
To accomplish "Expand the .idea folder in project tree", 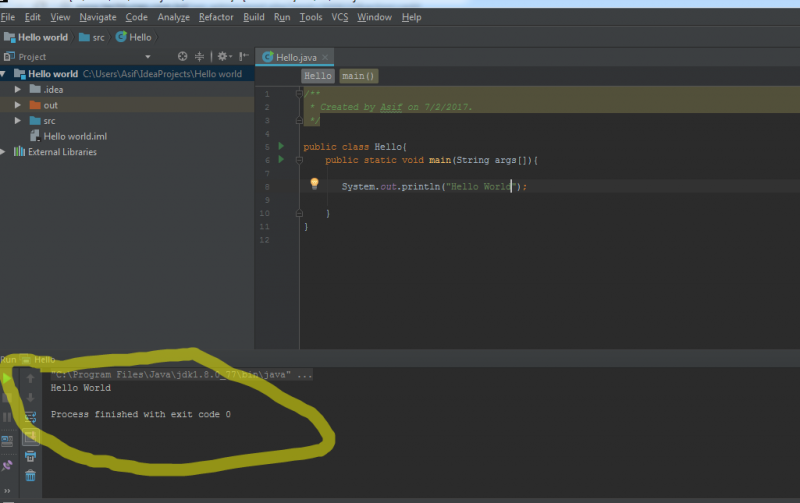I will [18, 89].
